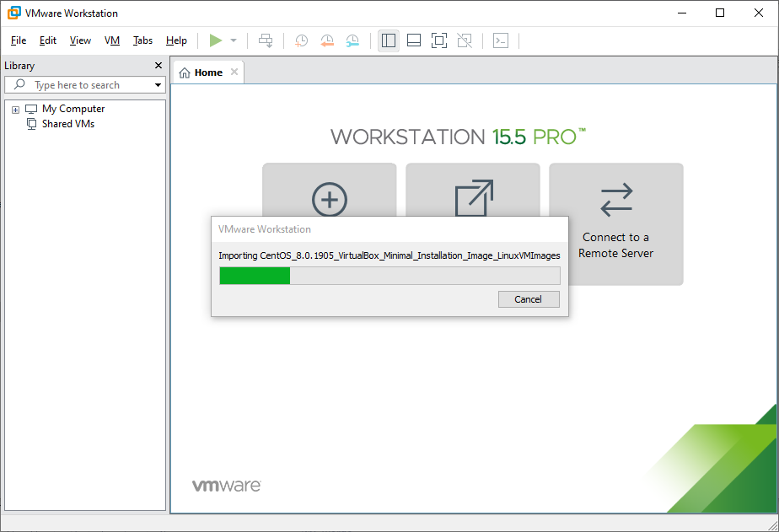
Task: Maximize the VMware Workstation window
Action: (x=720, y=13)
